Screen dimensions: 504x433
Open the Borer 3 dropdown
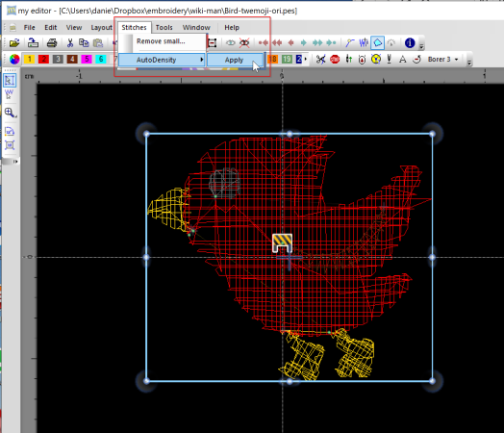click(x=443, y=59)
